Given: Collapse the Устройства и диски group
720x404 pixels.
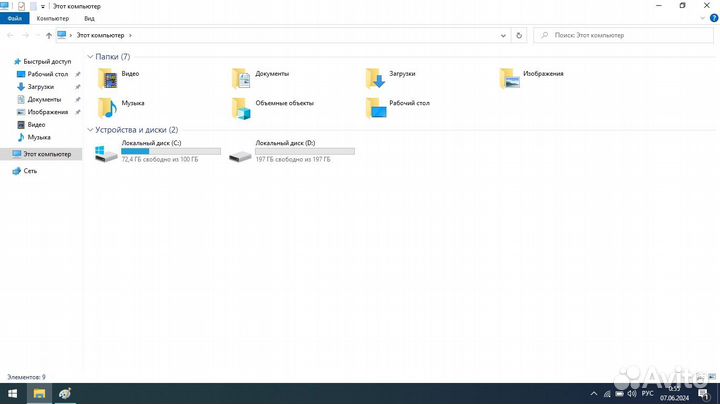Looking at the screenshot, I should [91, 130].
